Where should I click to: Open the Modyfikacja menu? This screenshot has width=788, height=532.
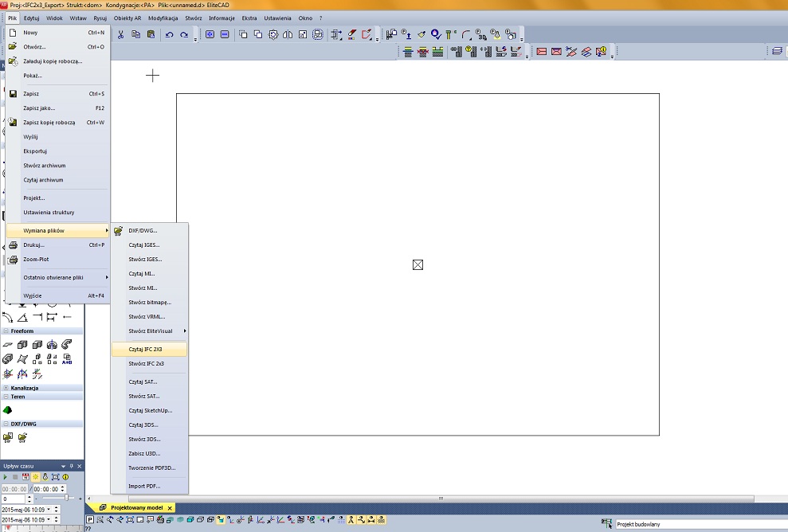(163, 18)
